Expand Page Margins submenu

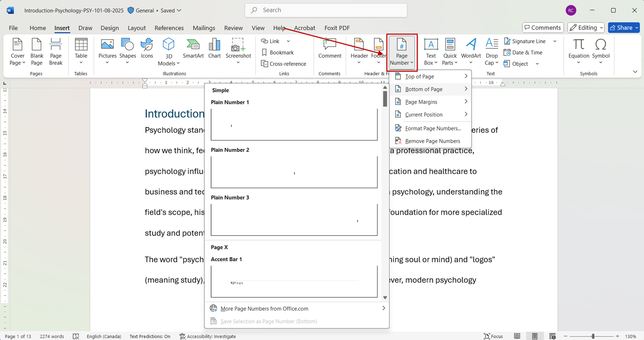point(431,102)
